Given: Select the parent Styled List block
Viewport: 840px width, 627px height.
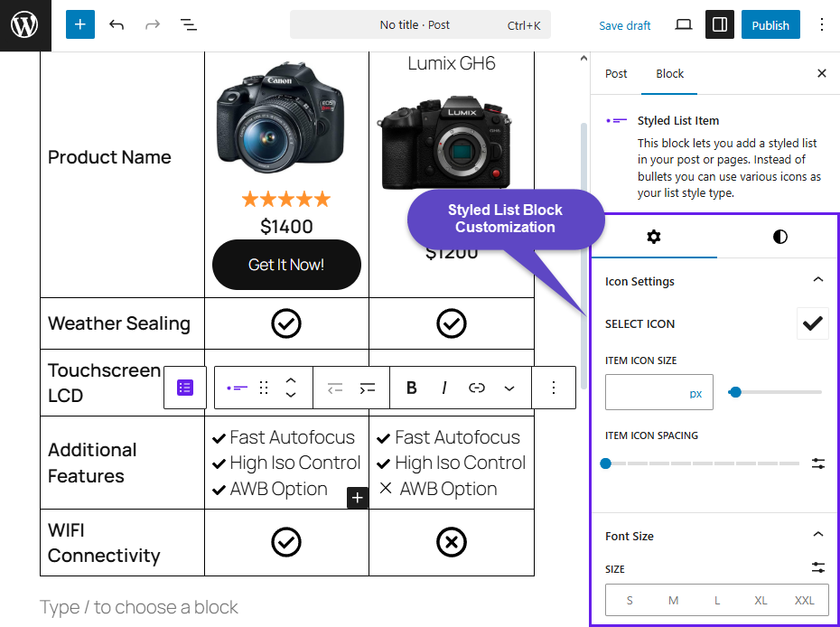Looking at the screenshot, I should pyautogui.click(x=185, y=388).
